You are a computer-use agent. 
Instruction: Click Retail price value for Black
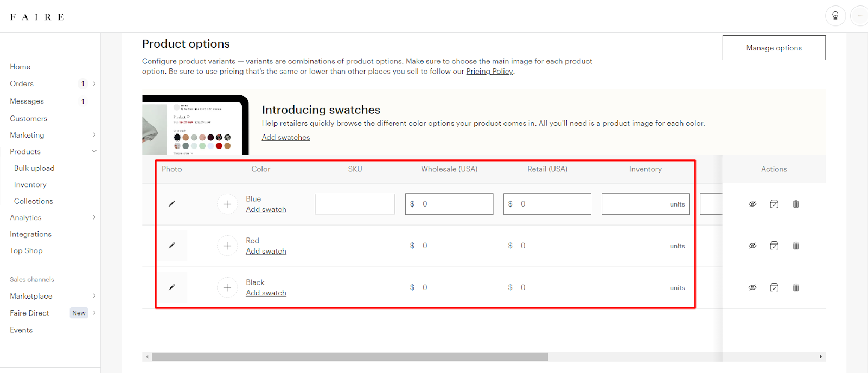(523, 287)
